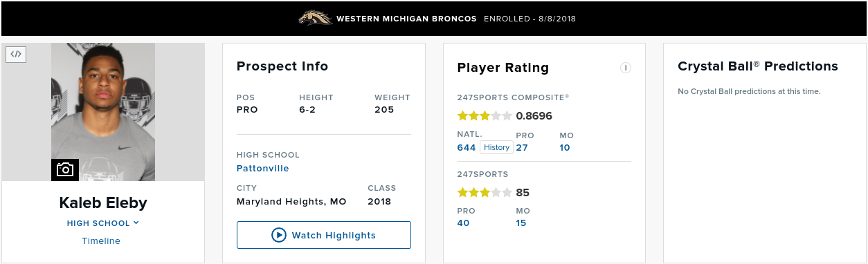Click the Kaleb Eleby name heading
868x264 pixels.
pos(103,203)
